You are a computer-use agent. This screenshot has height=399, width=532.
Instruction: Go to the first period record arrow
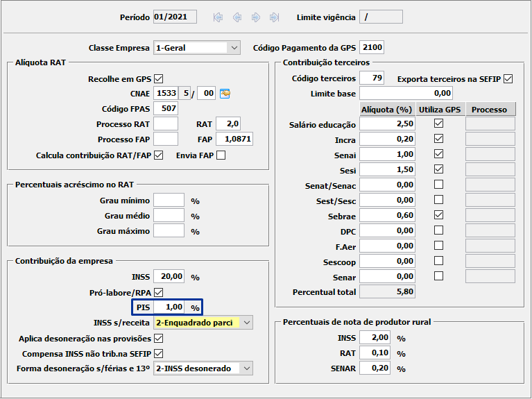tap(218, 17)
